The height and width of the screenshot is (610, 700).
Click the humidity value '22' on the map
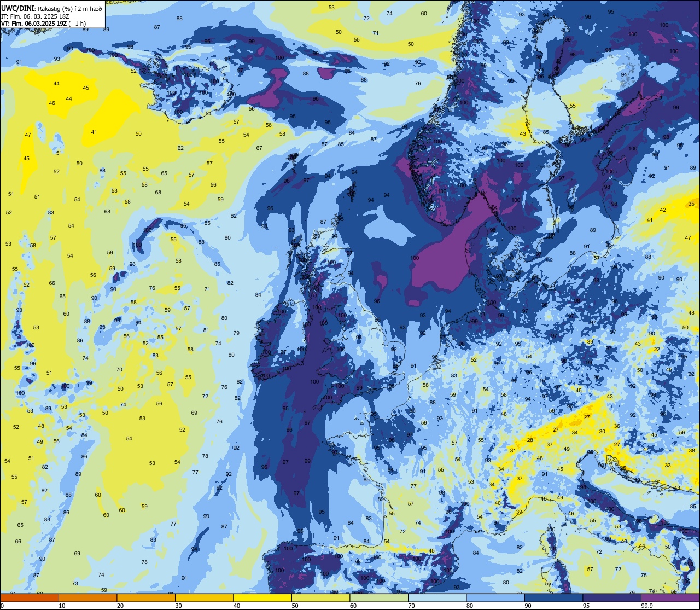pos(657,350)
